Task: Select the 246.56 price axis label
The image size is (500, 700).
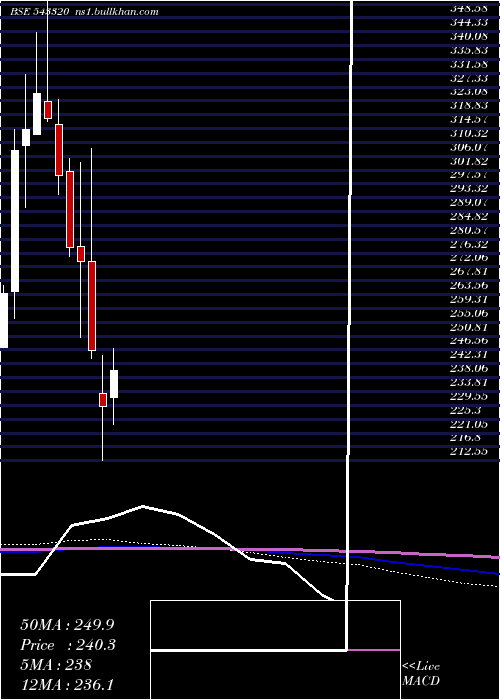Action: click(x=469, y=340)
